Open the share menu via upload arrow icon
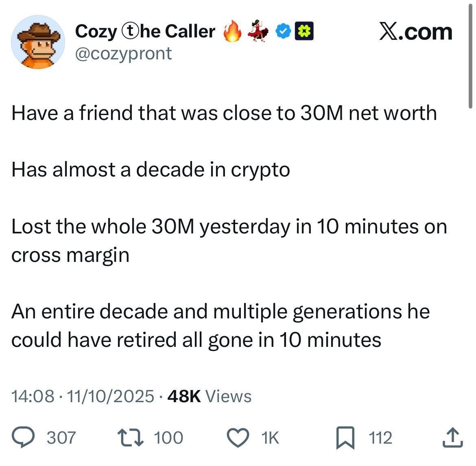Image resolution: width=476 pixels, height=466 pixels. (452, 438)
